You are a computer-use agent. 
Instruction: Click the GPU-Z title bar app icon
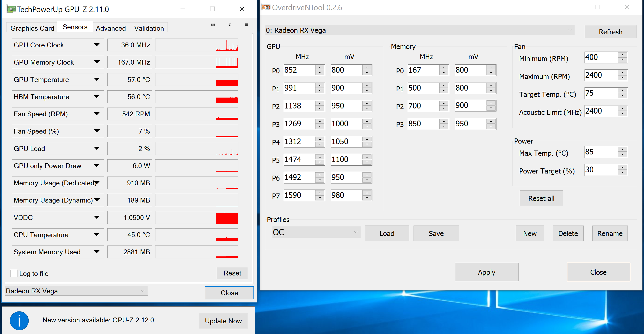coord(11,9)
